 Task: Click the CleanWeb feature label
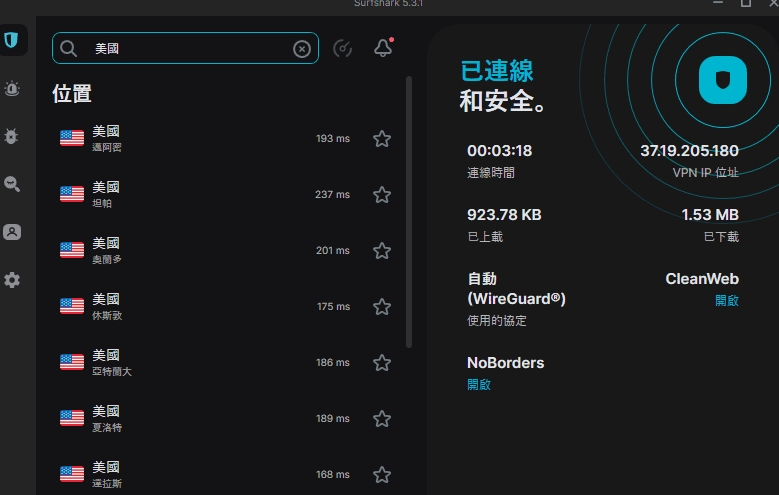(702, 279)
